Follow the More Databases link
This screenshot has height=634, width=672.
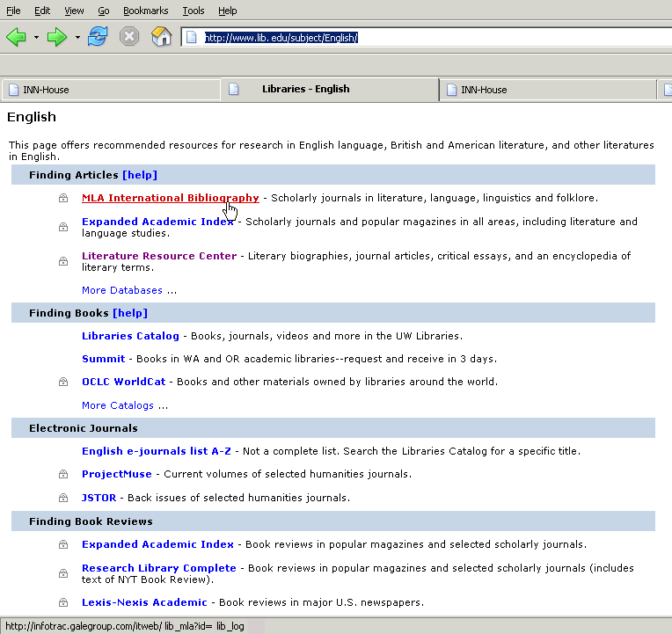pos(122,290)
